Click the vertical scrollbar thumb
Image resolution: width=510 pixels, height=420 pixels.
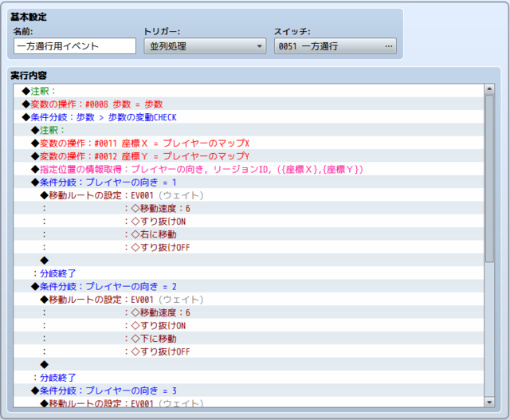tap(488, 179)
